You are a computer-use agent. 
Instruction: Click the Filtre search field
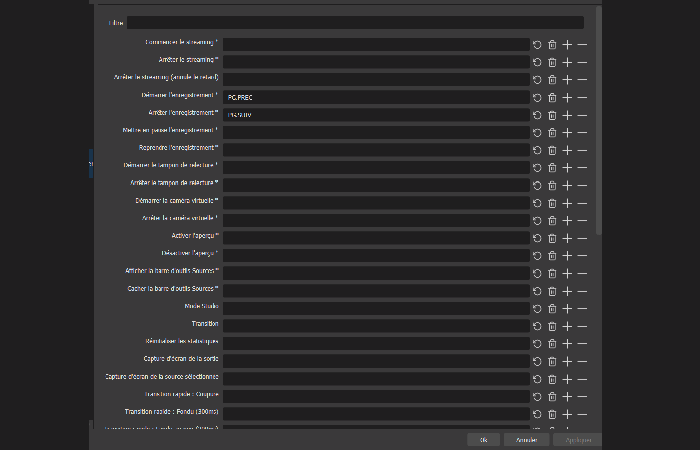click(x=355, y=23)
